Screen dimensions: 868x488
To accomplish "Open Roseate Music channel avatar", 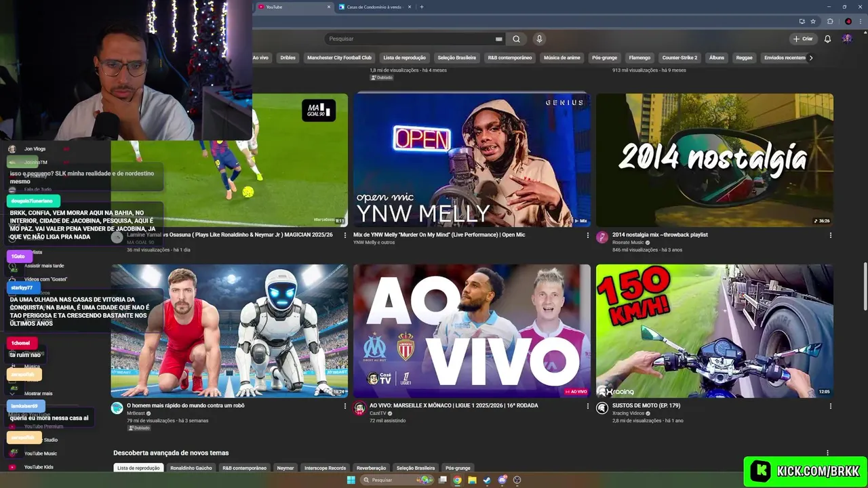I will point(601,237).
